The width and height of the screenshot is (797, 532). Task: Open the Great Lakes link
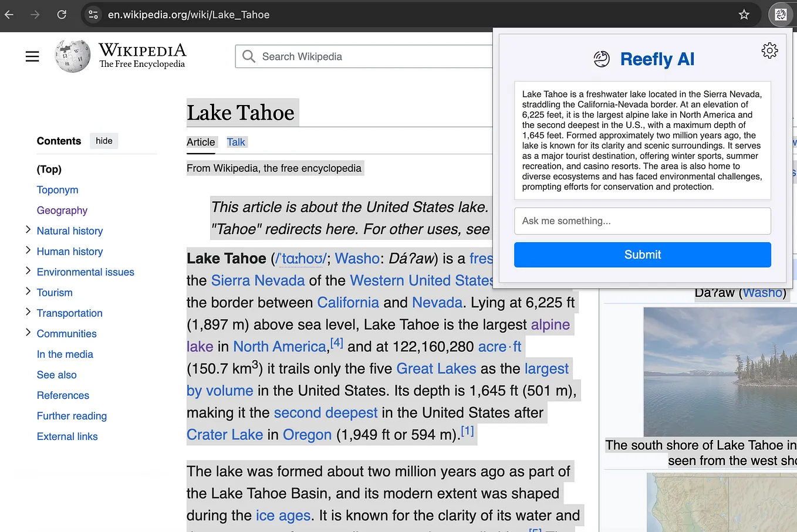(x=436, y=368)
